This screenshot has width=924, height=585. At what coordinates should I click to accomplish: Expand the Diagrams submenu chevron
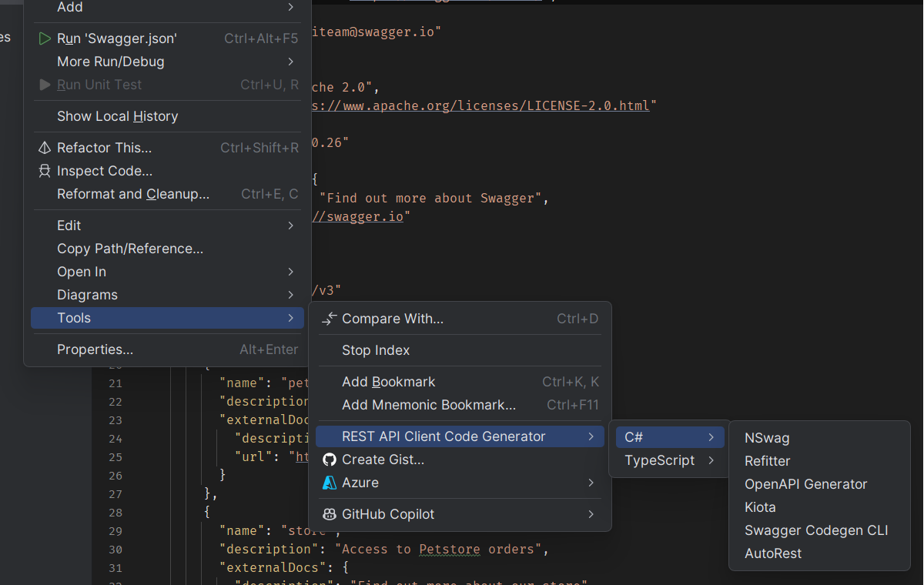click(x=291, y=295)
